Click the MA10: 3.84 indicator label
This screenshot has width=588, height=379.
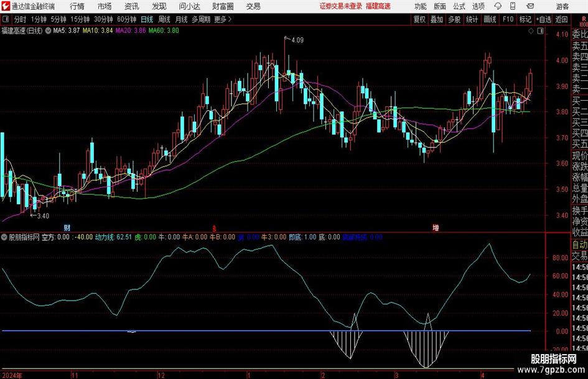pyautogui.click(x=98, y=30)
